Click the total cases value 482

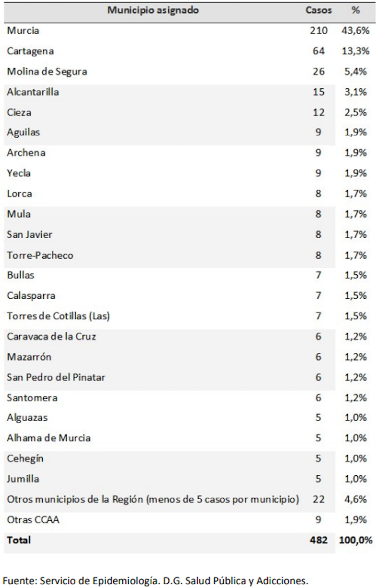[318, 540]
